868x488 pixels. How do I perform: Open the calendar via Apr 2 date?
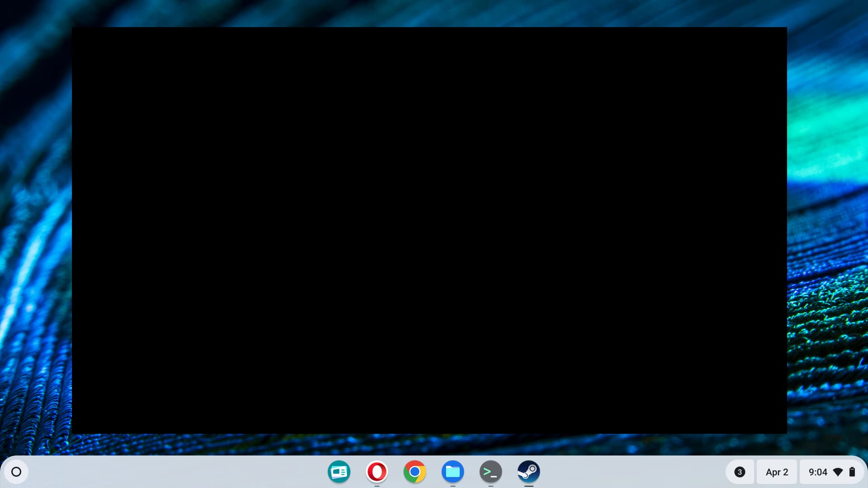[777, 472]
